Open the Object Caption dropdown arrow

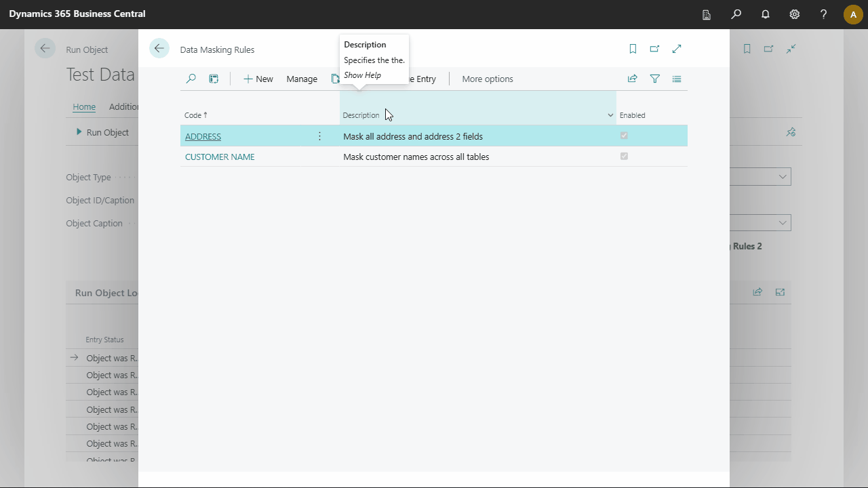[x=783, y=222]
